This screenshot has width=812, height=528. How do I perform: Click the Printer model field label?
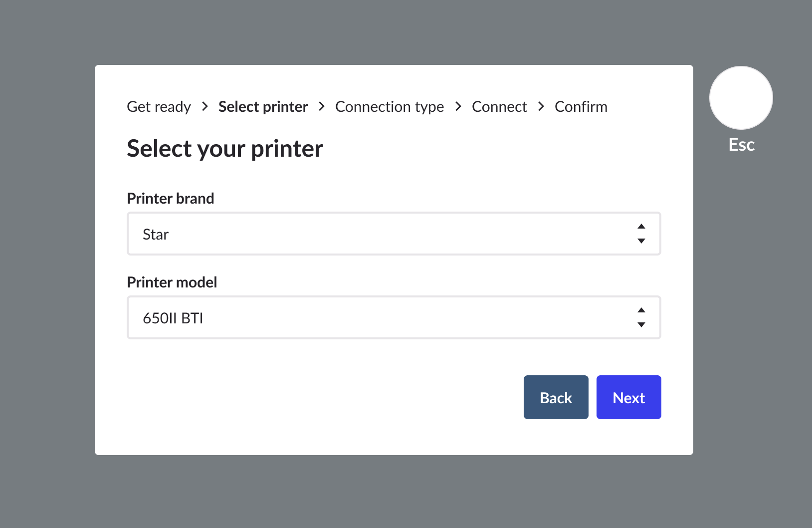pos(172,282)
